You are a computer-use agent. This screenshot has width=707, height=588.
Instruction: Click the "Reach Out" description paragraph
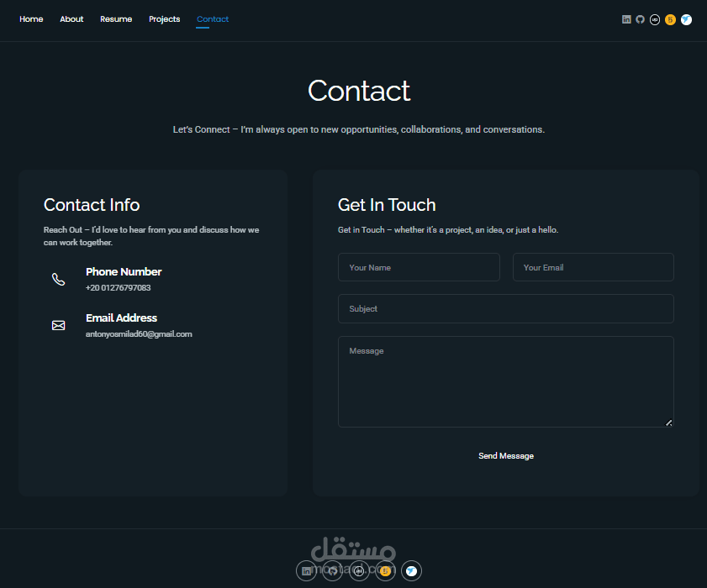pos(151,236)
